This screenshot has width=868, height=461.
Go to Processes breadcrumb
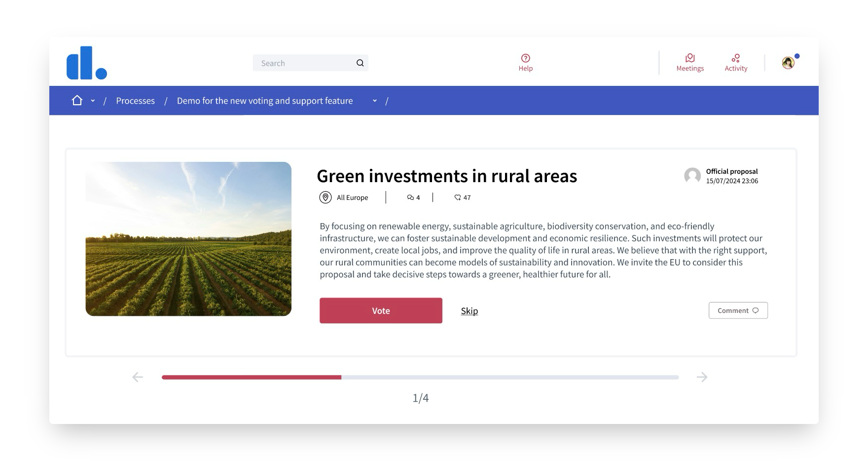135,101
